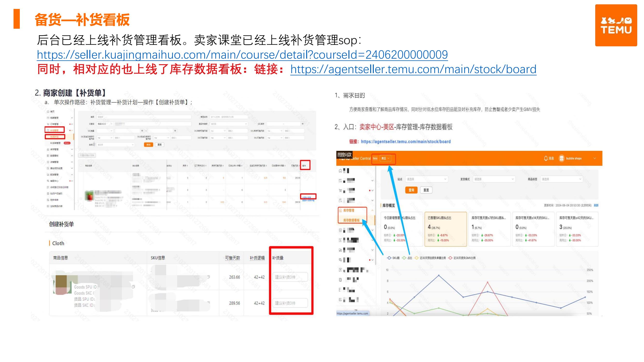Click the 首页 home icon in left screenshot
This screenshot has width=644, height=362.
click(48, 111)
